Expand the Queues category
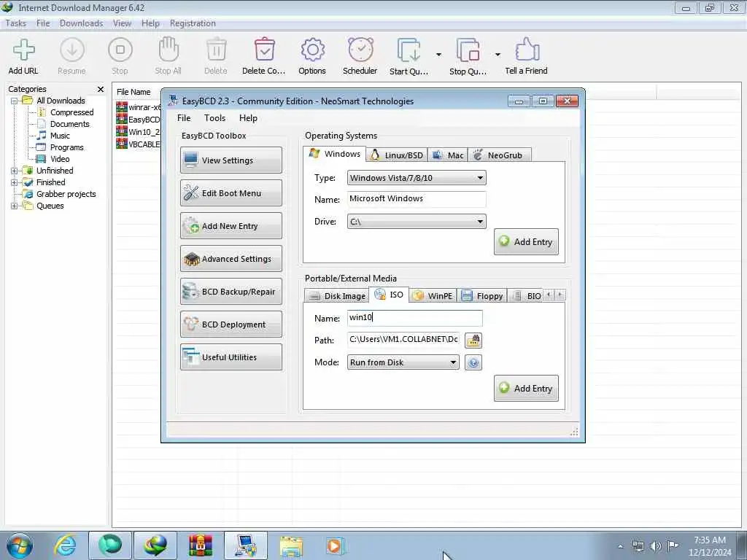 [x=15, y=206]
